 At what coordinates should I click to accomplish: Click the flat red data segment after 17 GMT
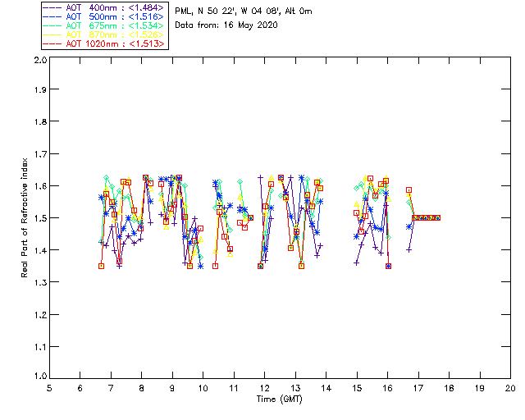click(427, 217)
